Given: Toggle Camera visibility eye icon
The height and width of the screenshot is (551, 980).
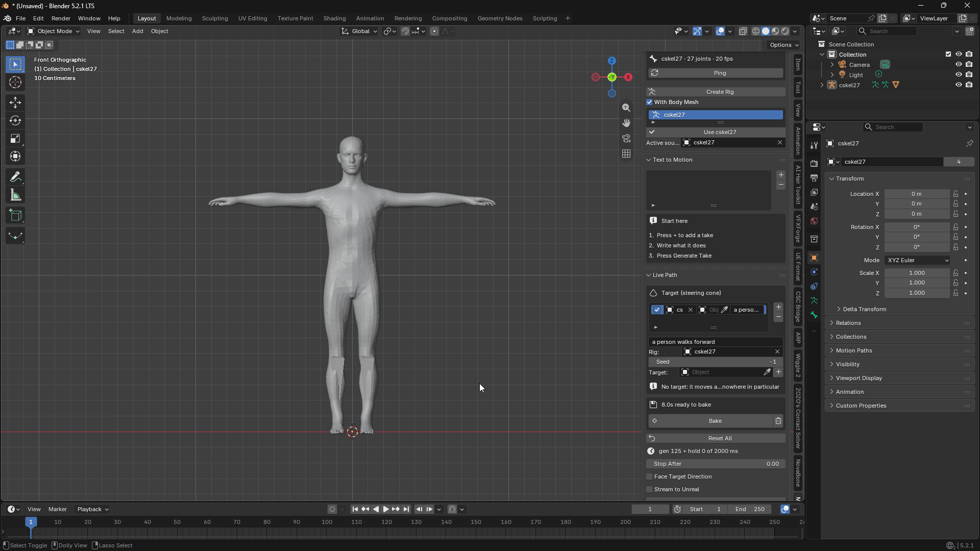Looking at the screenshot, I should pyautogui.click(x=959, y=64).
